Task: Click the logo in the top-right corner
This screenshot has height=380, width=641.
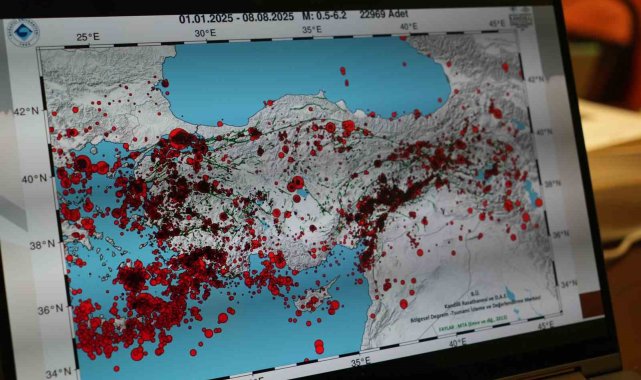Action: point(520,19)
